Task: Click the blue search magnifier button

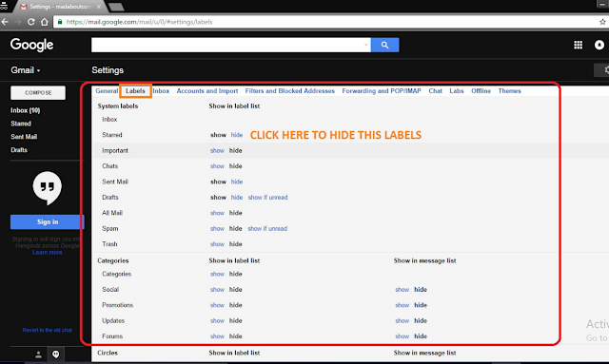Action: (x=384, y=45)
